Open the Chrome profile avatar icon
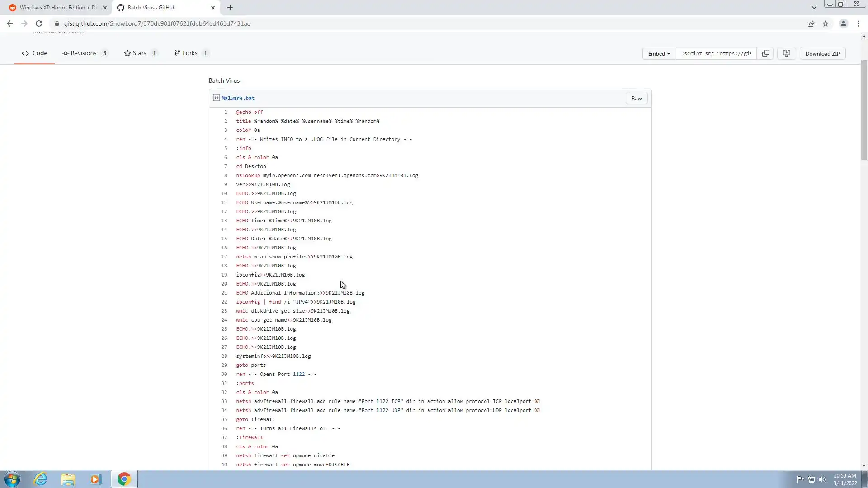 (x=843, y=23)
